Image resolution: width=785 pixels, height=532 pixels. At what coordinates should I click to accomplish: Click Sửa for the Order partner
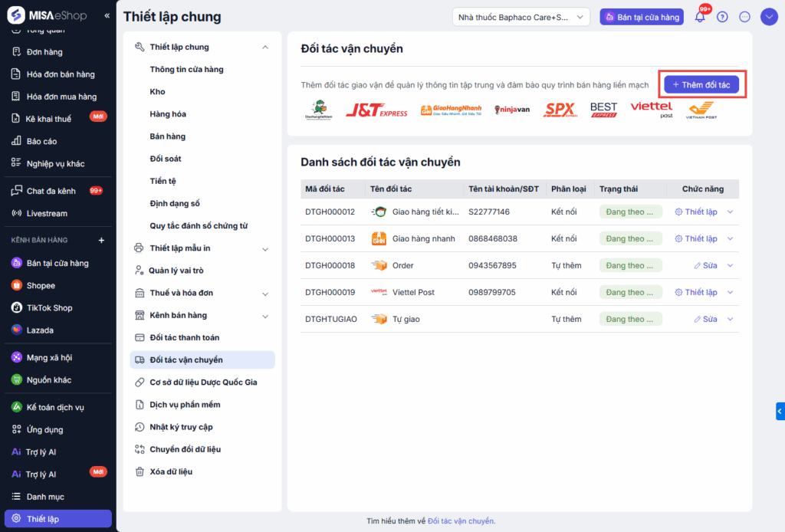pos(705,265)
